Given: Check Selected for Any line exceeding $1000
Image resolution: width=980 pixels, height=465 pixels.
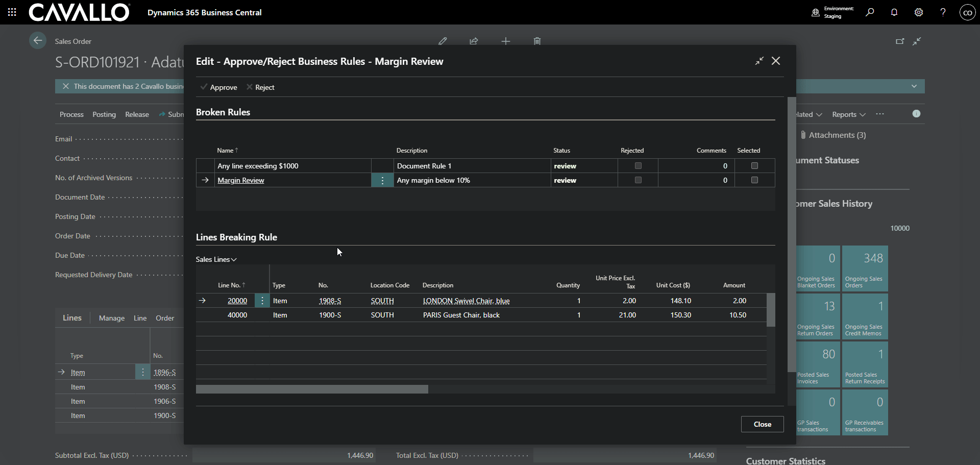Looking at the screenshot, I should [x=754, y=166].
